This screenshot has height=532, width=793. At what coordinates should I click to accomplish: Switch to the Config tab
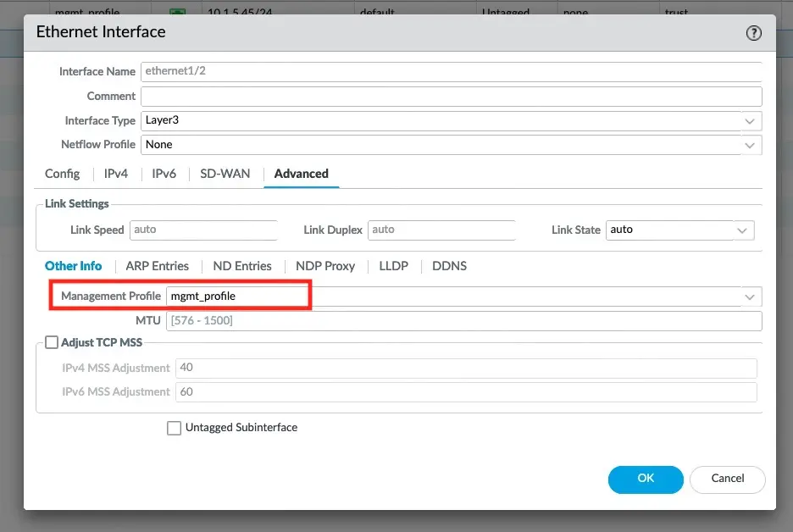pyautogui.click(x=62, y=174)
